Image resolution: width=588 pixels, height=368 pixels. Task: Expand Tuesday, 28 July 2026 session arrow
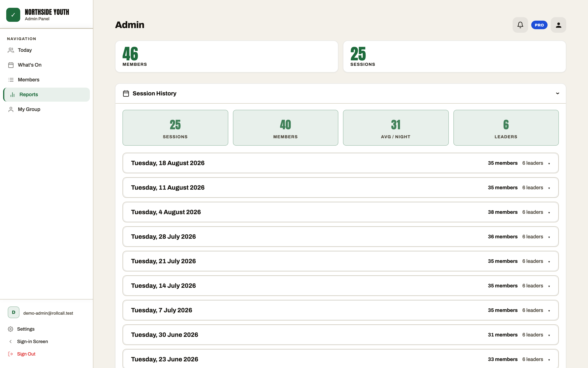click(549, 237)
